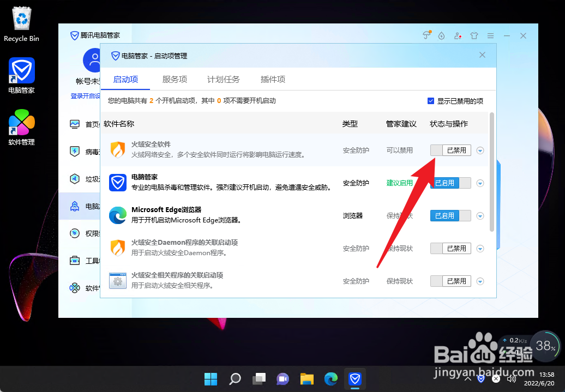Click the 管家建议 column header
Viewport: 565px width, 392px height.
coord(401,124)
